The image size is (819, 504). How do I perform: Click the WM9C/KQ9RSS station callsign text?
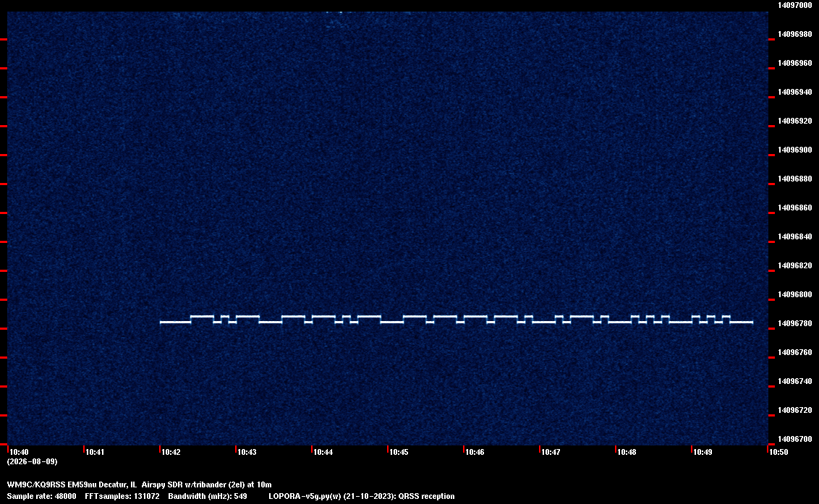[x=36, y=484]
